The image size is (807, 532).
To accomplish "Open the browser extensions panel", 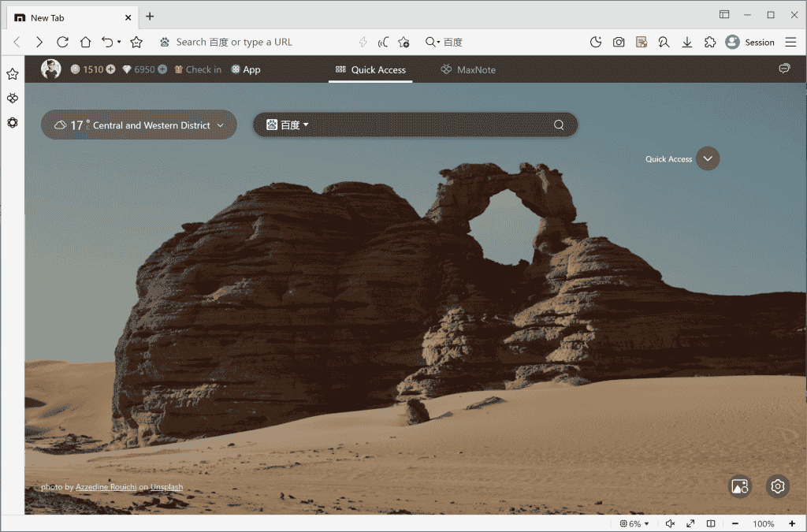I will [709, 42].
